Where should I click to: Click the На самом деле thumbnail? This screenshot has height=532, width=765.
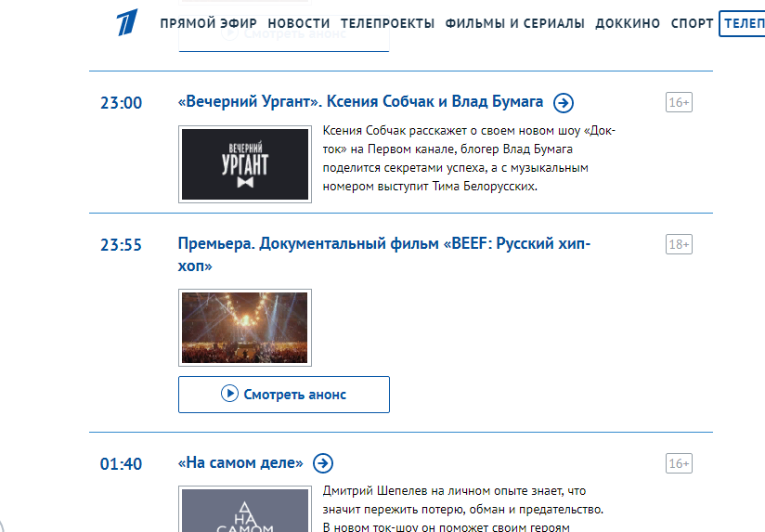pos(245,509)
